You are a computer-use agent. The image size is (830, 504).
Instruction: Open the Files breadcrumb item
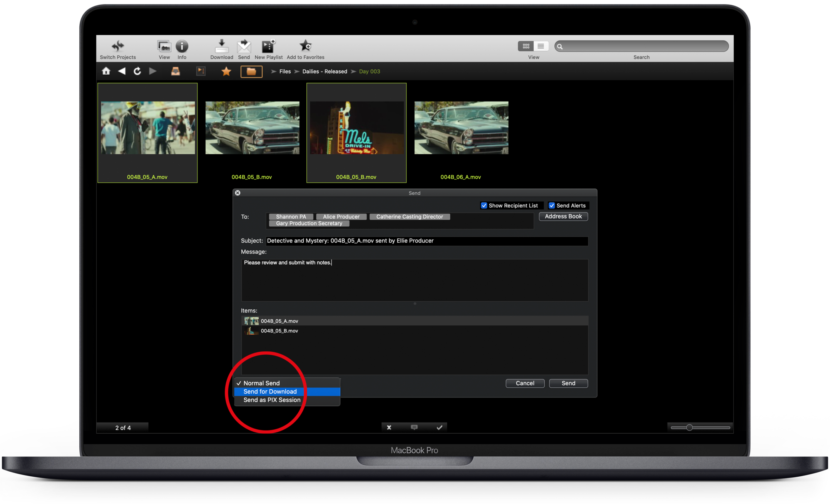click(284, 72)
